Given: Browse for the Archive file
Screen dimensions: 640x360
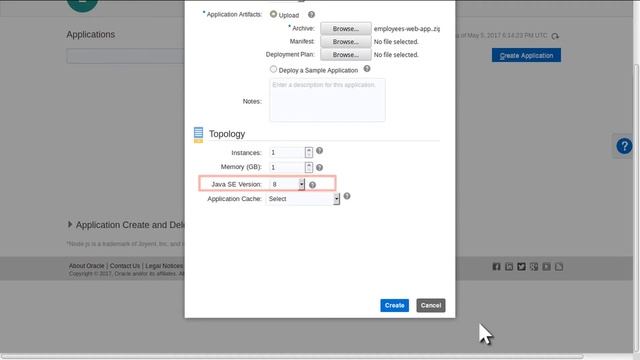Looking at the screenshot, I should pos(346,29).
